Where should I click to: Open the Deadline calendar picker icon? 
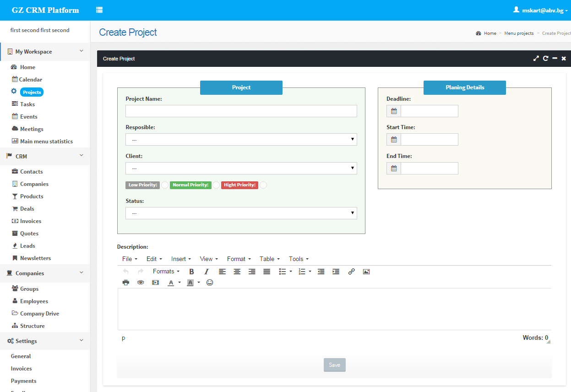point(393,111)
